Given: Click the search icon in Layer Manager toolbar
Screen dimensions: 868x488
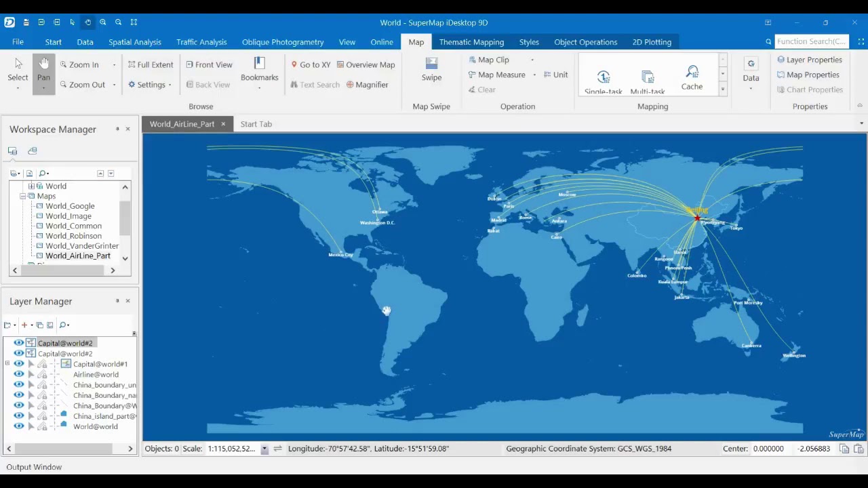Looking at the screenshot, I should 63,325.
